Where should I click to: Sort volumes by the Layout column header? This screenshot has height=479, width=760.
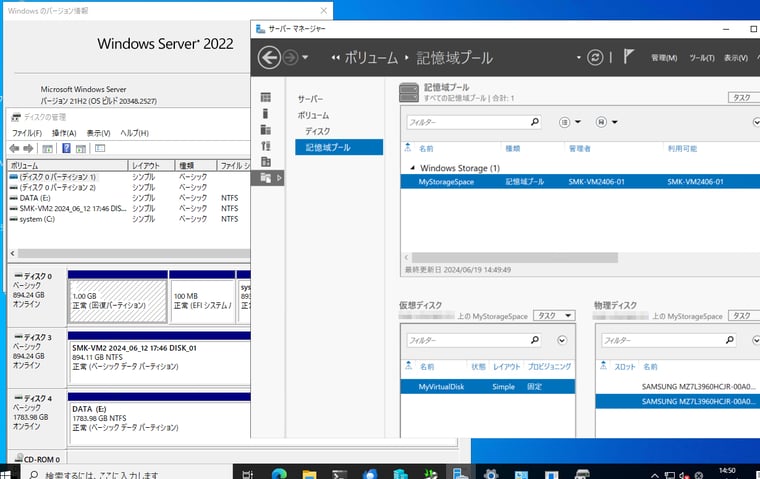[151, 166]
